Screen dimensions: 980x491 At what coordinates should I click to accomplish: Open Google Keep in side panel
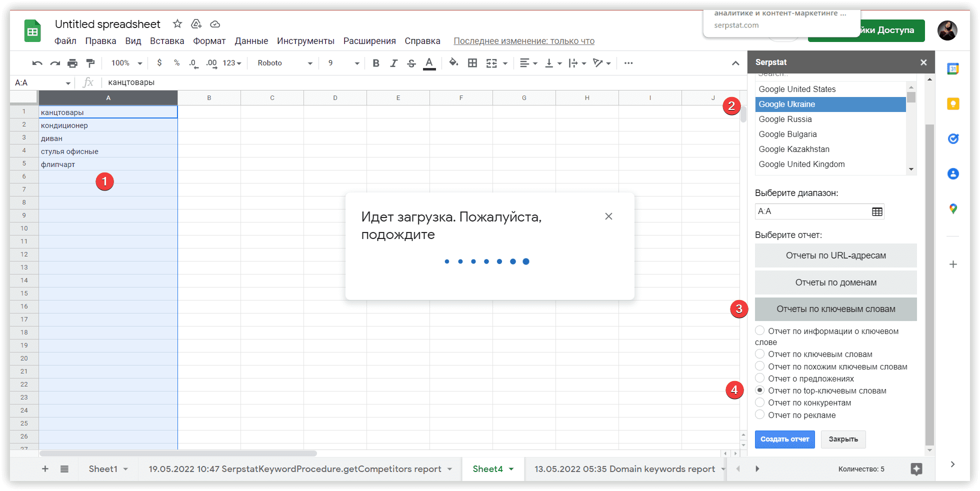point(953,104)
